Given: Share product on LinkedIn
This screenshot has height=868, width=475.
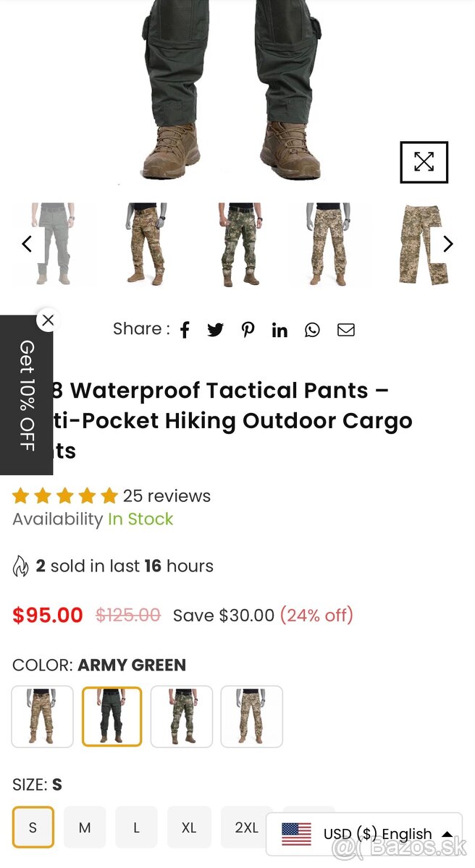Looking at the screenshot, I should coord(279,331).
